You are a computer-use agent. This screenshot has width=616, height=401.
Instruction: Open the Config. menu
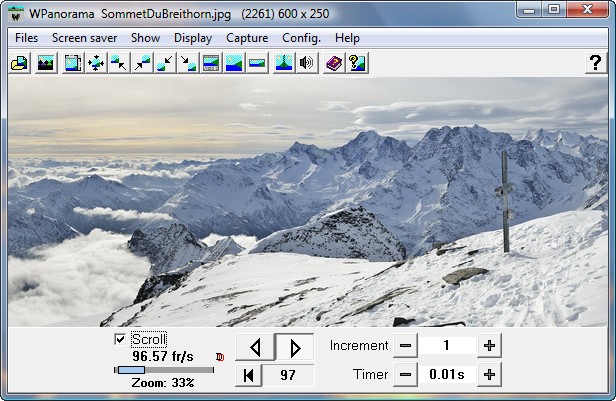(301, 38)
